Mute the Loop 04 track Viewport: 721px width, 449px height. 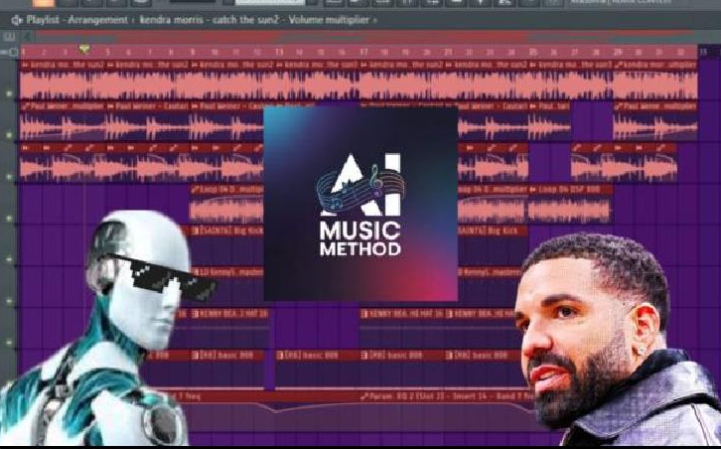click(x=9, y=218)
